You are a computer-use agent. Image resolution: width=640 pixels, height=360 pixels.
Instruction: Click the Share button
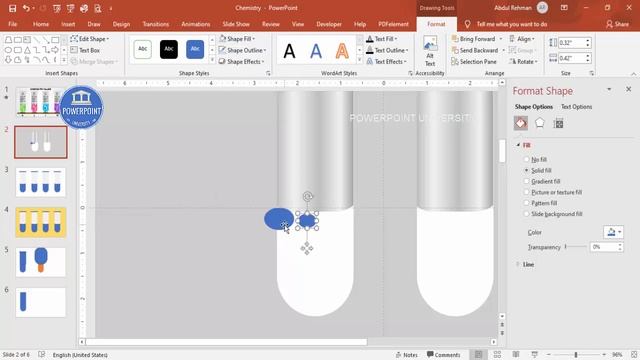[617, 24]
